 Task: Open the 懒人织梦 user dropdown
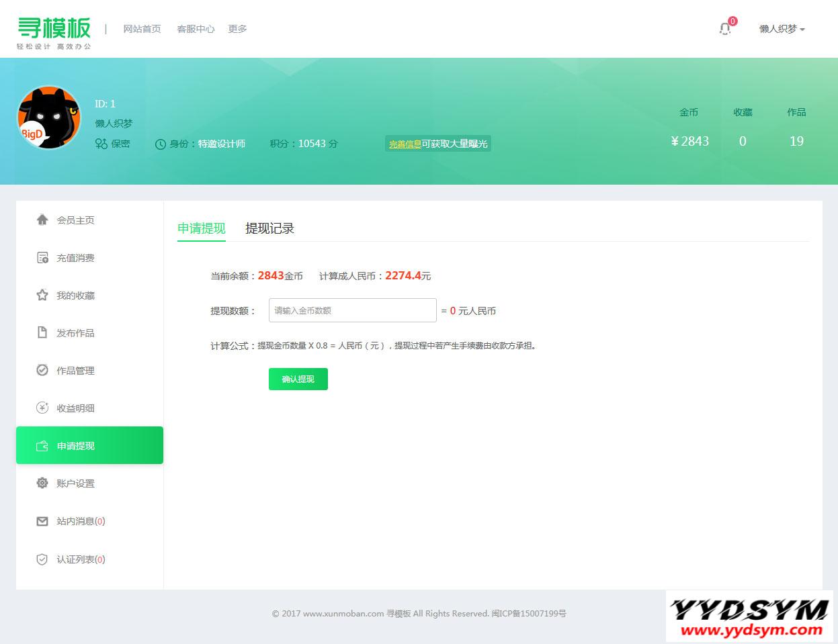click(x=782, y=29)
